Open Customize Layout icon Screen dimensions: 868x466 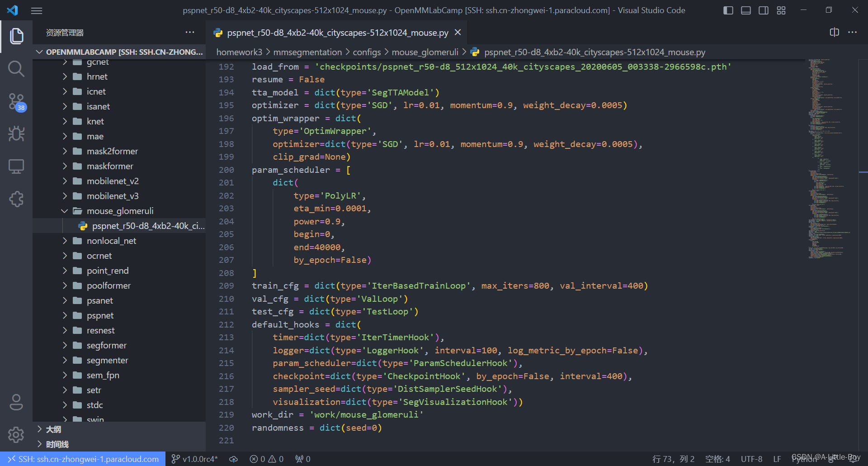[x=781, y=10]
